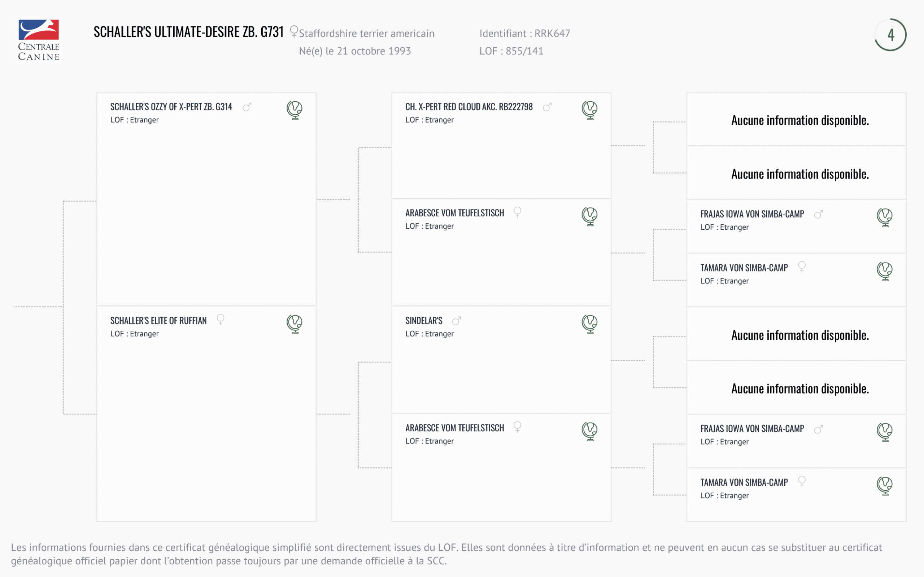
Task: Click the generation count circle showing 4
Action: 890,35
